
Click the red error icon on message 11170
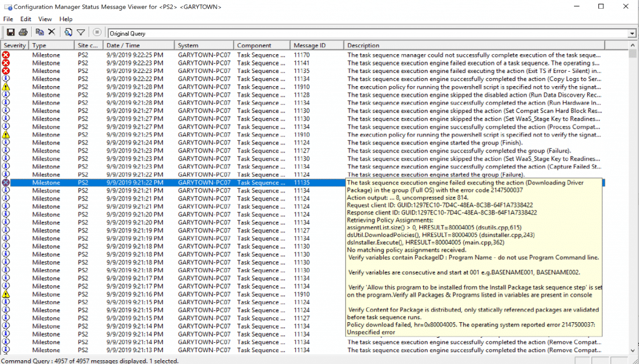6,55
